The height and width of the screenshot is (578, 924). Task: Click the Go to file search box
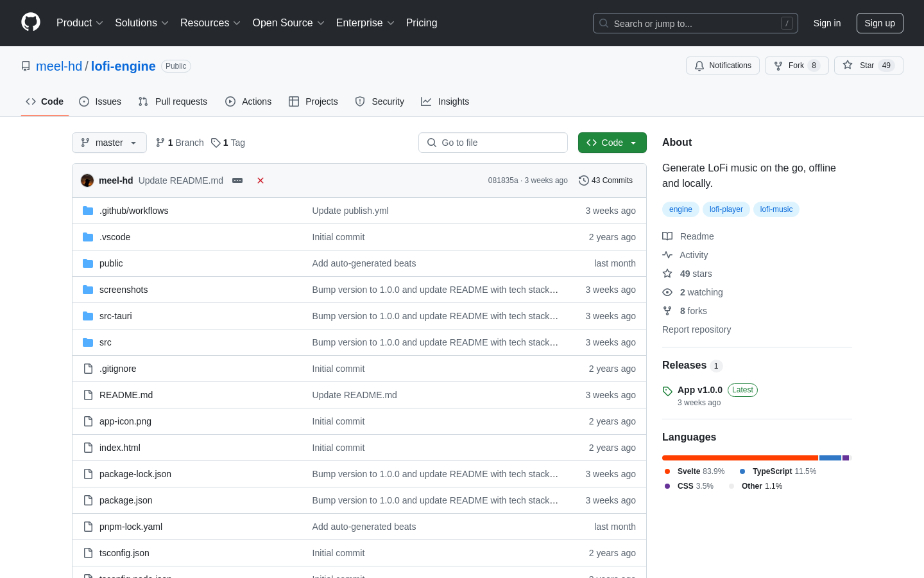point(493,143)
